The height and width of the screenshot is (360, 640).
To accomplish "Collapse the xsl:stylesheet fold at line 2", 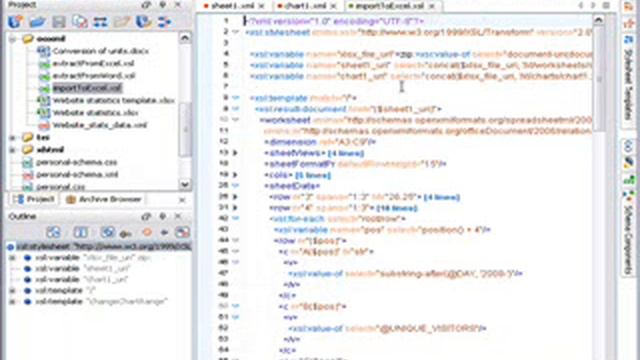I will (236, 32).
